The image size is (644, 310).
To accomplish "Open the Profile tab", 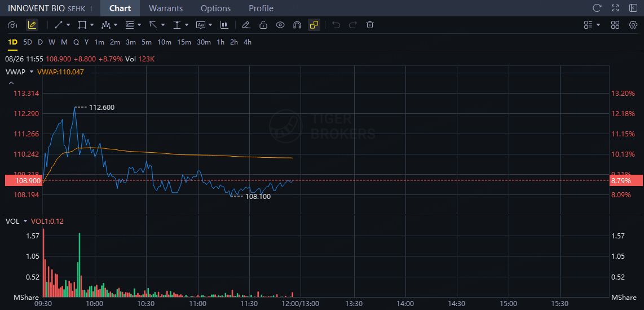I will click(261, 8).
